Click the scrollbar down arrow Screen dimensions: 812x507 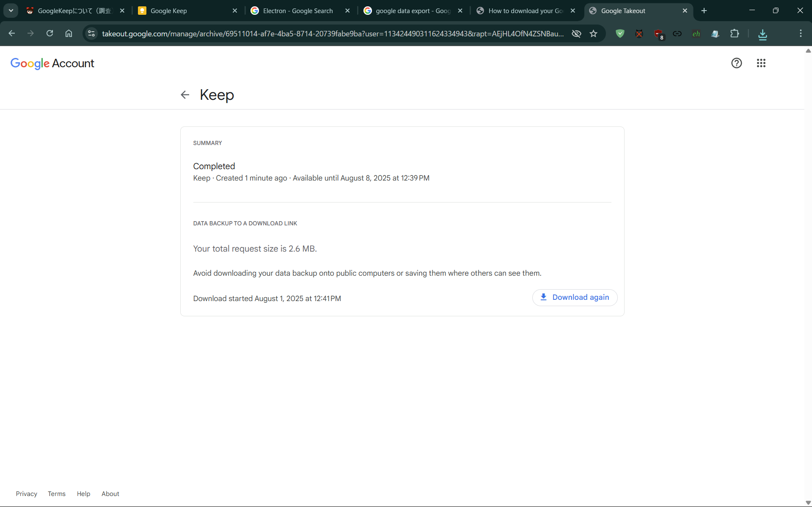808,502
